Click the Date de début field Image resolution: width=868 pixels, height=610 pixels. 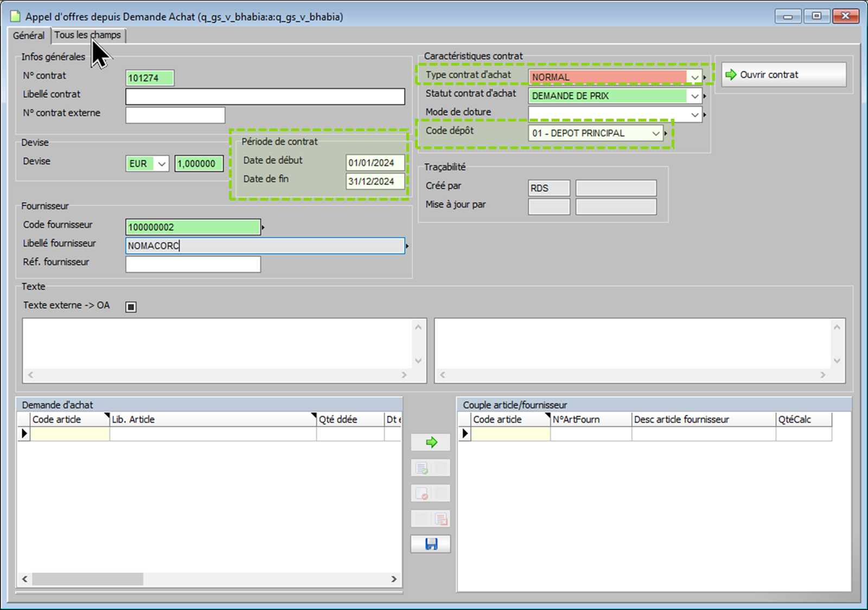pos(375,163)
